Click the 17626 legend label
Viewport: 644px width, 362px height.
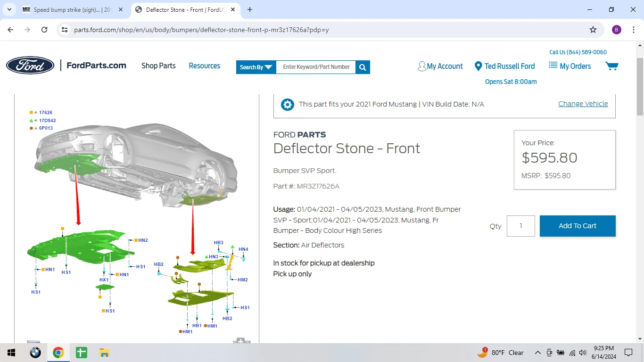click(46, 113)
